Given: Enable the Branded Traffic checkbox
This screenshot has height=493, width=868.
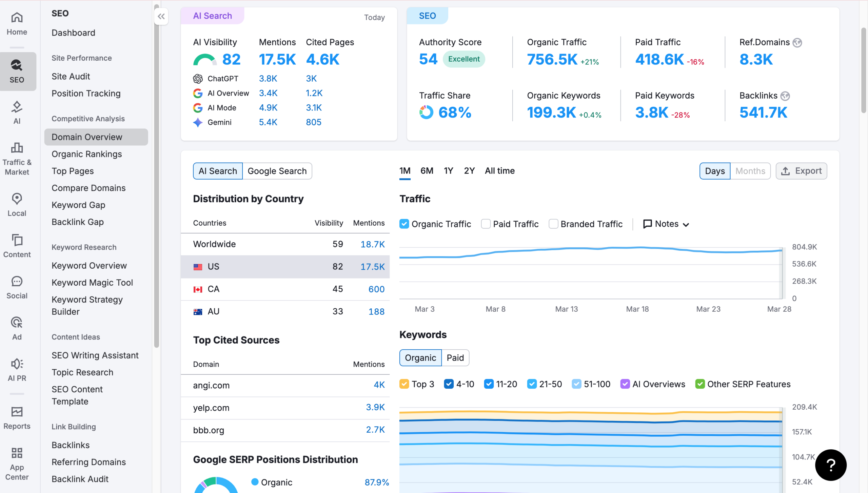Looking at the screenshot, I should [x=553, y=224].
